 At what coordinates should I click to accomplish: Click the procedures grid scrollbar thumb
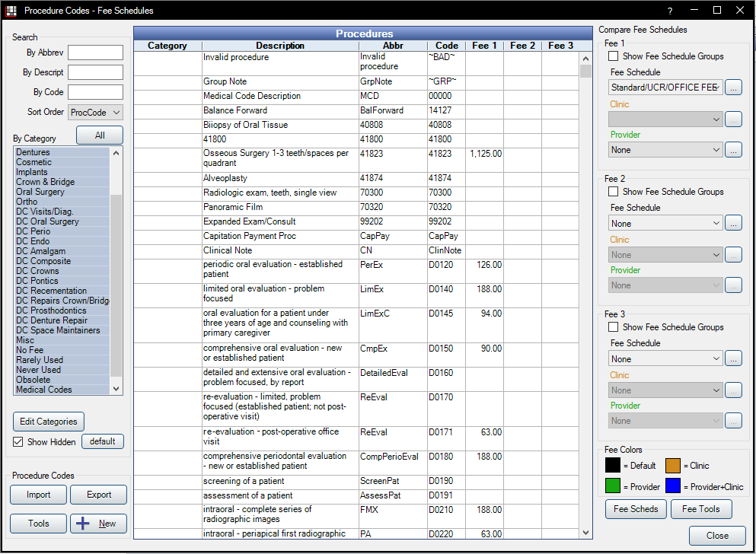point(585,71)
